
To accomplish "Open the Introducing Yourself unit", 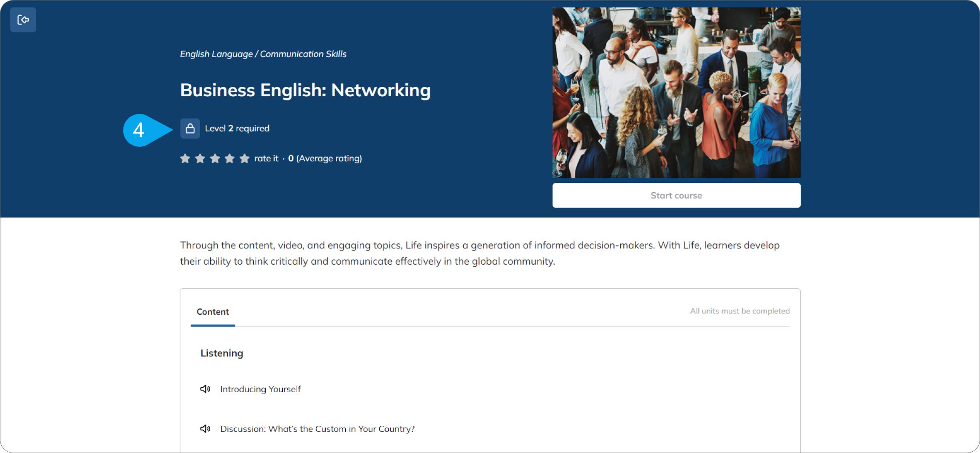I will pos(260,389).
